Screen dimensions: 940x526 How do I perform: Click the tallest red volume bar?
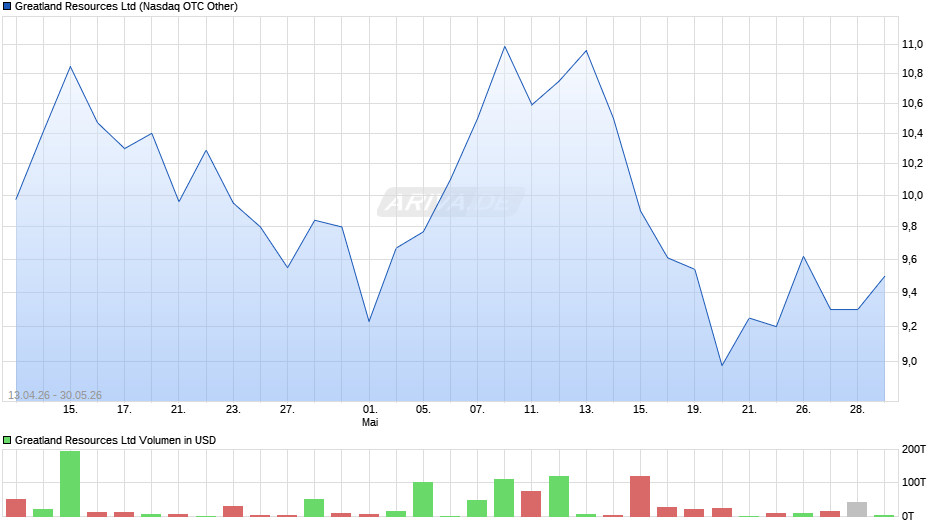pos(640,497)
